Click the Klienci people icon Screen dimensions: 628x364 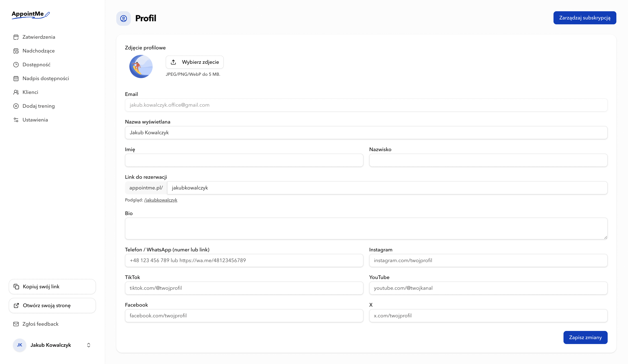(16, 92)
